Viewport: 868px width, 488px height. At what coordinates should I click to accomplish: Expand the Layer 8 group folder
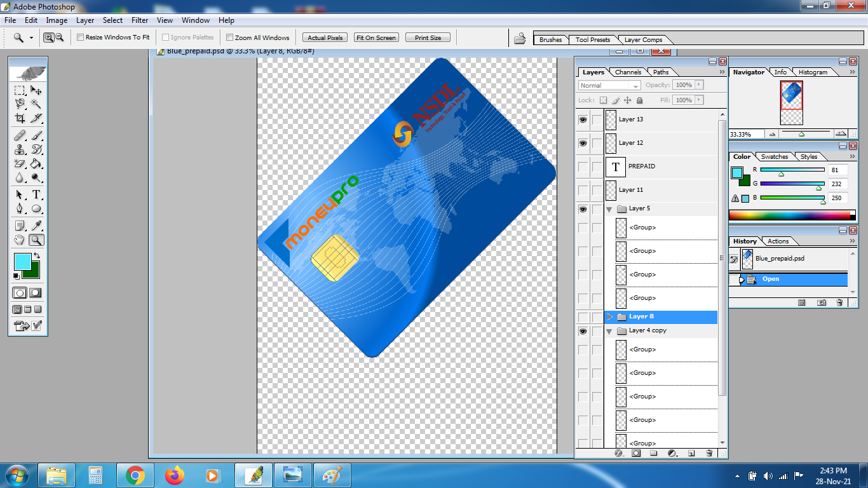point(609,316)
